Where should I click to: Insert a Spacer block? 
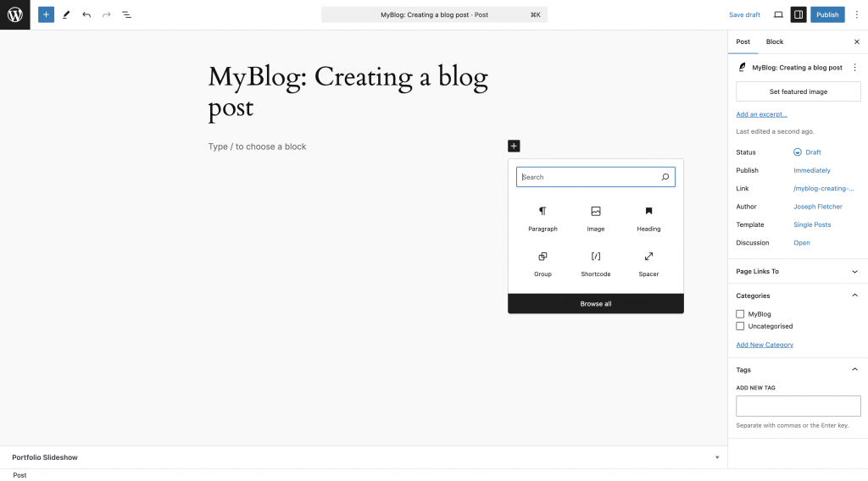tap(648, 263)
